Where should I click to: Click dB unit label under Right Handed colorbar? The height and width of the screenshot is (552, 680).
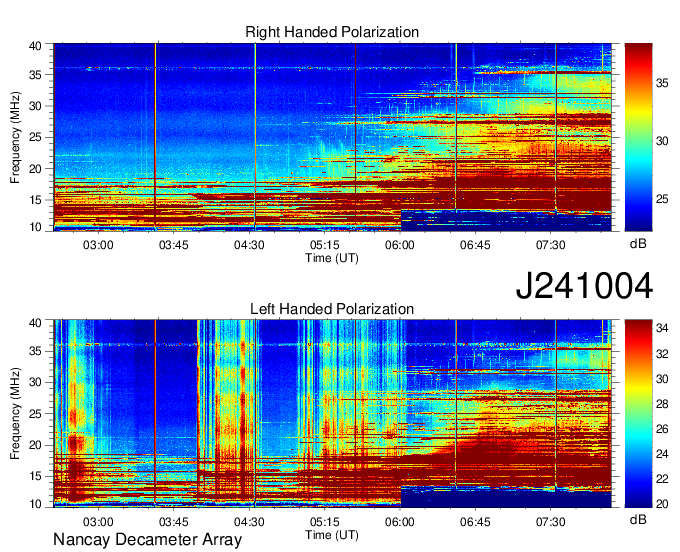(x=638, y=243)
